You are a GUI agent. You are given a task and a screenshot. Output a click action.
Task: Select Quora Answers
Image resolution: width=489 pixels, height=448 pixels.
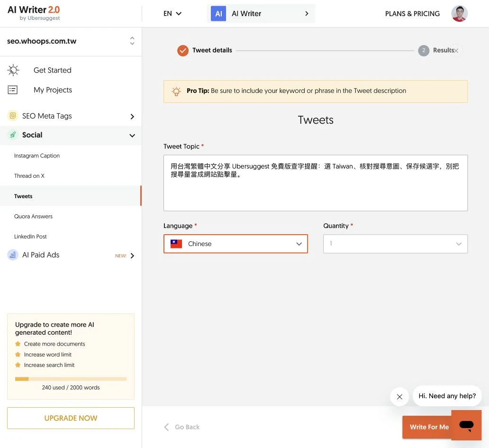click(33, 216)
